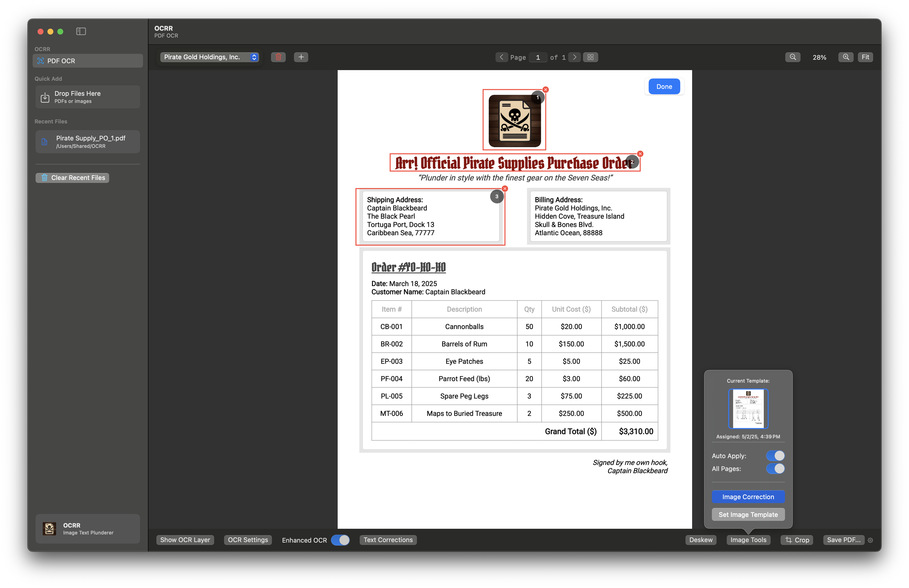Viewport: 909px width, 588px height.
Task: Click the pirate skull logo image
Action: click(x=515, y=121)
